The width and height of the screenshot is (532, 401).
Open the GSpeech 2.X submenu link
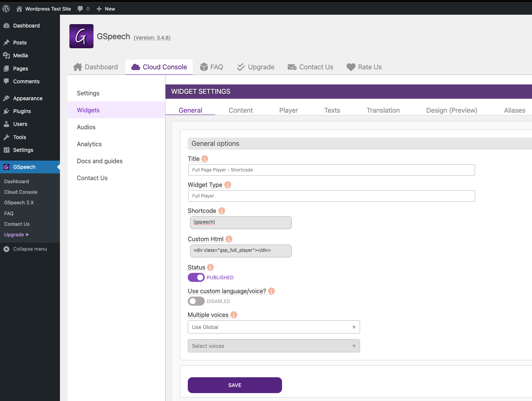point(19,202)
